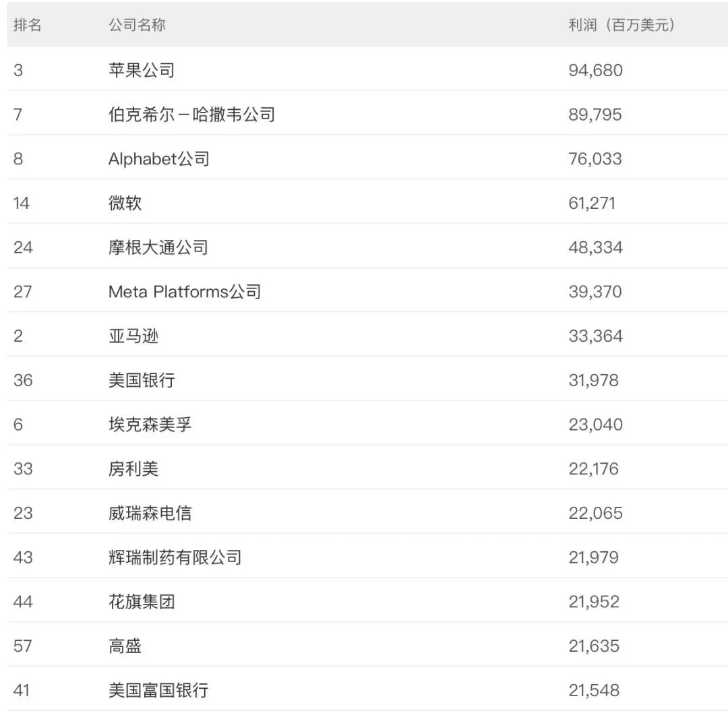Select the 21,548 profit cell
The height and width of the screenshot is (711, 728).
point(593,690)
